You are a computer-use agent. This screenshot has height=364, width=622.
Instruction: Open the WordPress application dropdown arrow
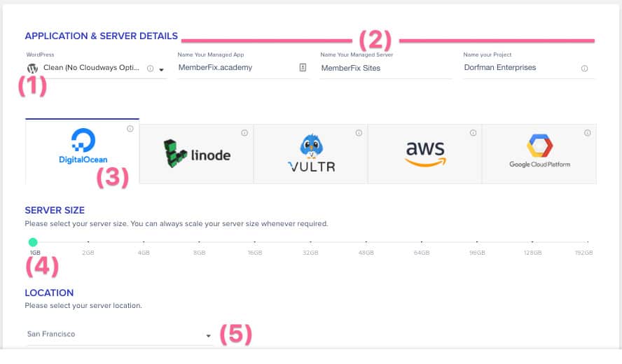tap(161, 69)
